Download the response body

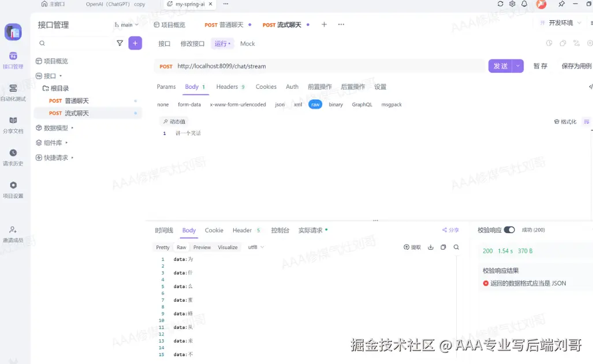tap(430, 247)
